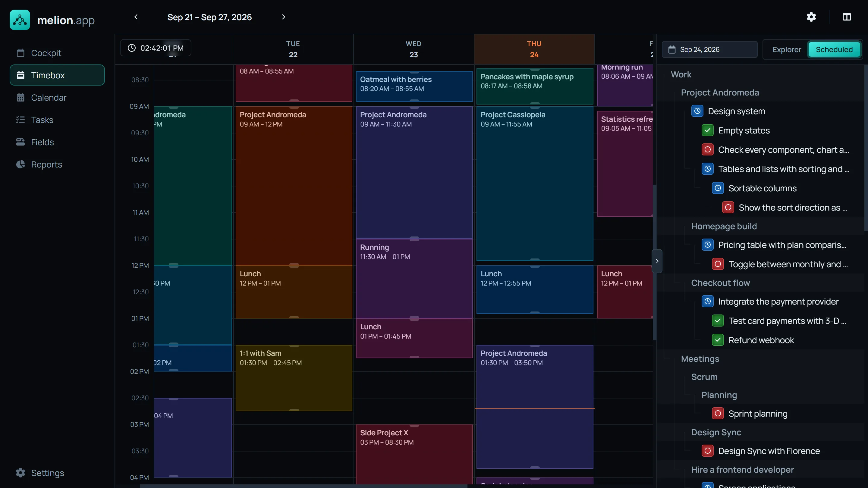Screen dimensions: 868x488
Task: Click the Sep 24, 2026 date field
Action: (x=710, y=49)
